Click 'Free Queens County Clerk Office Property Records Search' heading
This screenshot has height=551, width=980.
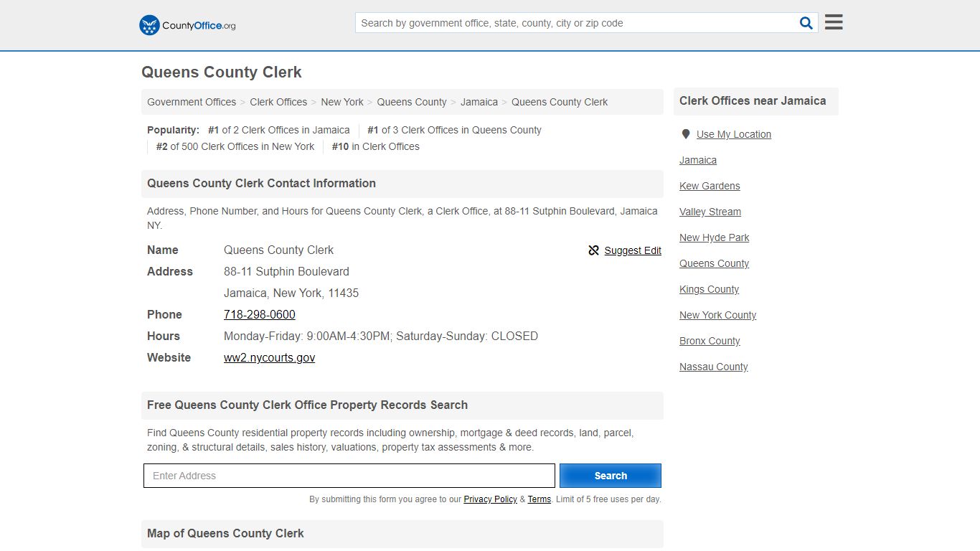coord(307,405)
